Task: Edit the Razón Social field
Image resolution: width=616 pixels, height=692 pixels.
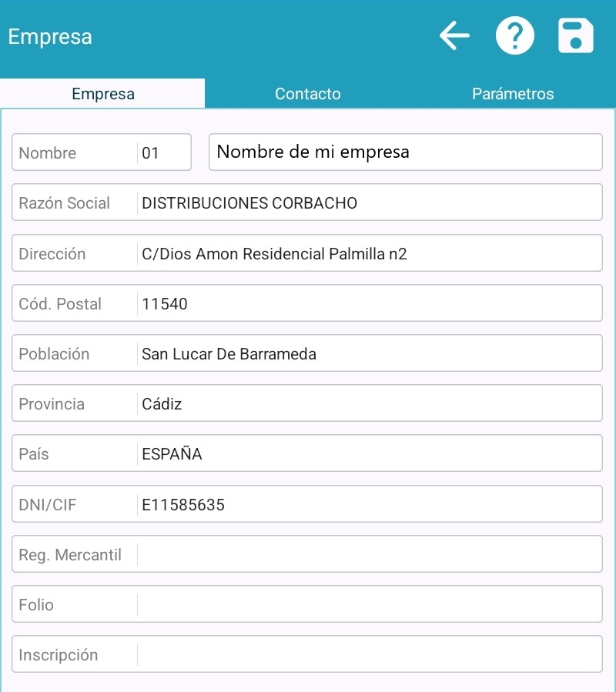Action: (368, 203)
